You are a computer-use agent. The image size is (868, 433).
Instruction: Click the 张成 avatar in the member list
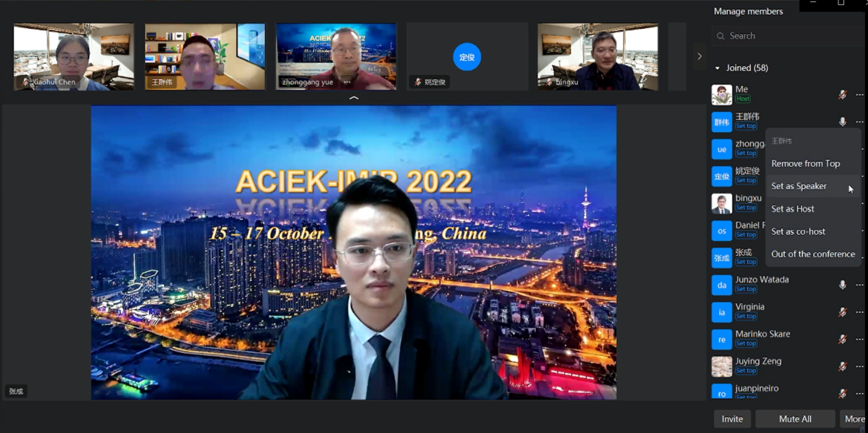722,258
